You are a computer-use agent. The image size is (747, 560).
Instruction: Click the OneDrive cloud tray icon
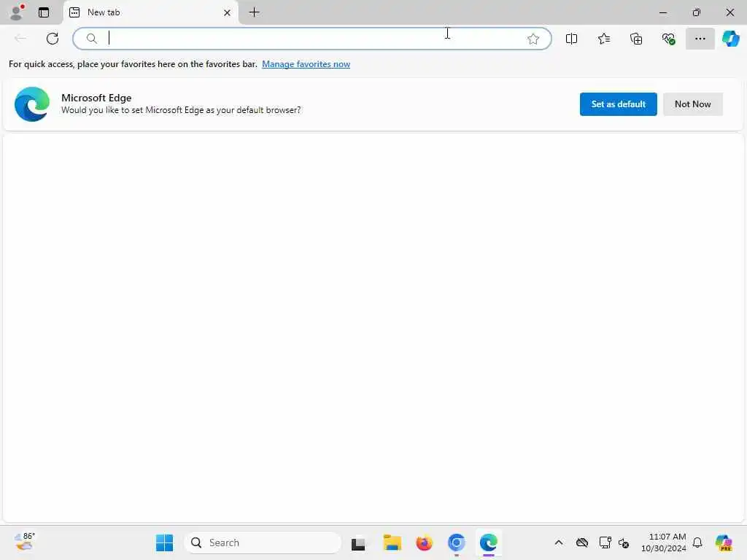581,542
